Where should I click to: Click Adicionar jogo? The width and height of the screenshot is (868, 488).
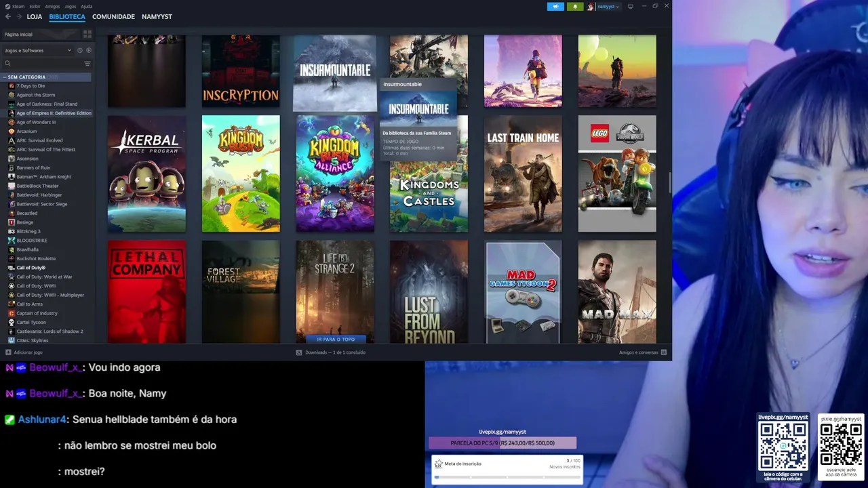(28, 352)
